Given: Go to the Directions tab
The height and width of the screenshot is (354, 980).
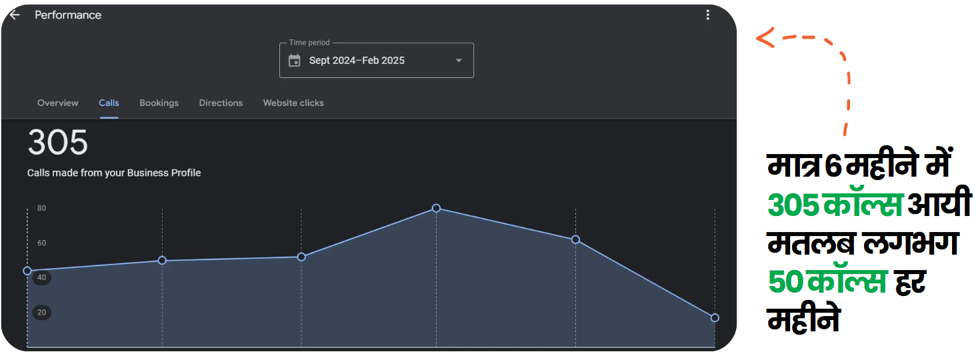Looking at the screenshot, I should point(221,103).
